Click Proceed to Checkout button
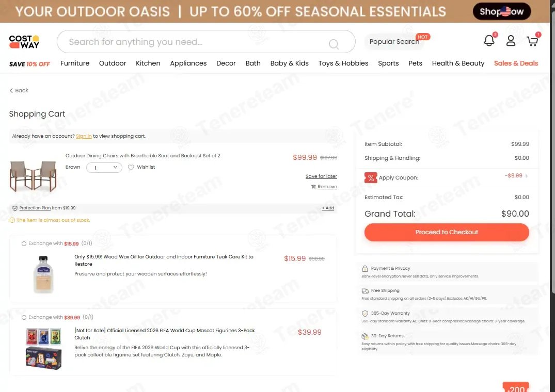Viewport: 555px width, 392px height. 447,232
